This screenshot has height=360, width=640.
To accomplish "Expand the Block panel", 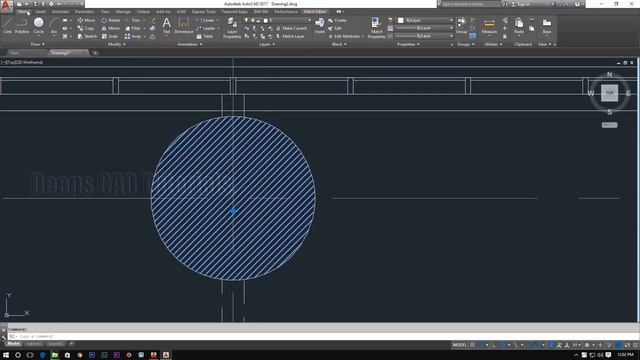I will (x=339, y=44).
